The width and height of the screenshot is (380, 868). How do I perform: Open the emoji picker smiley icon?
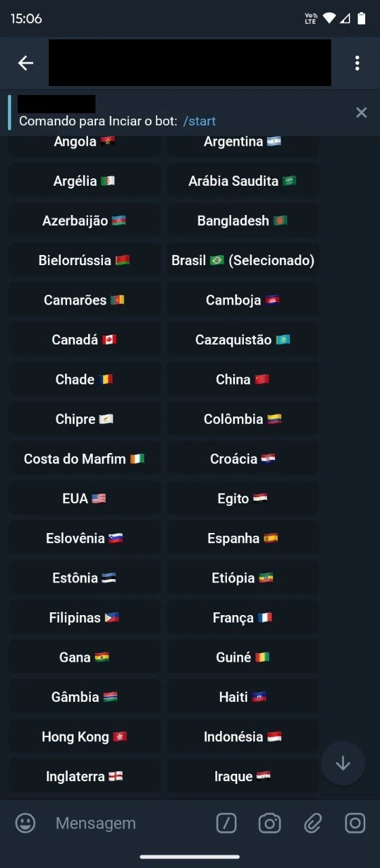(25, 823)
